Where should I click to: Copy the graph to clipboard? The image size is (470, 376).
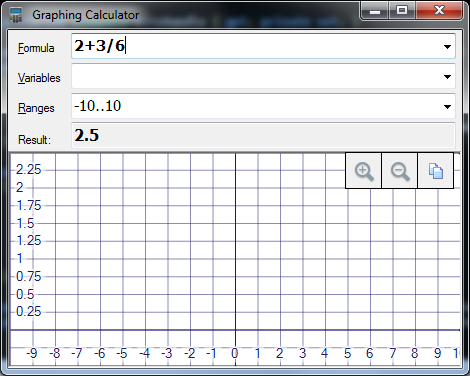tap(435, 171)
